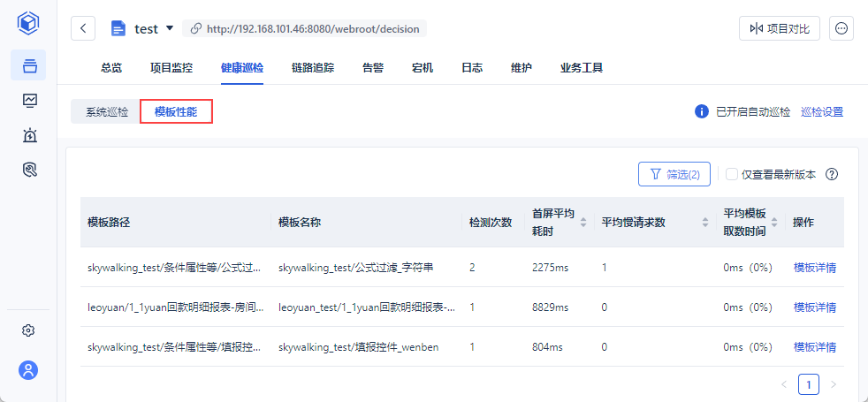Screen dimensions: 868x402
Task: Click the cube logo icon in sidebar
Action: coord(27,23)
